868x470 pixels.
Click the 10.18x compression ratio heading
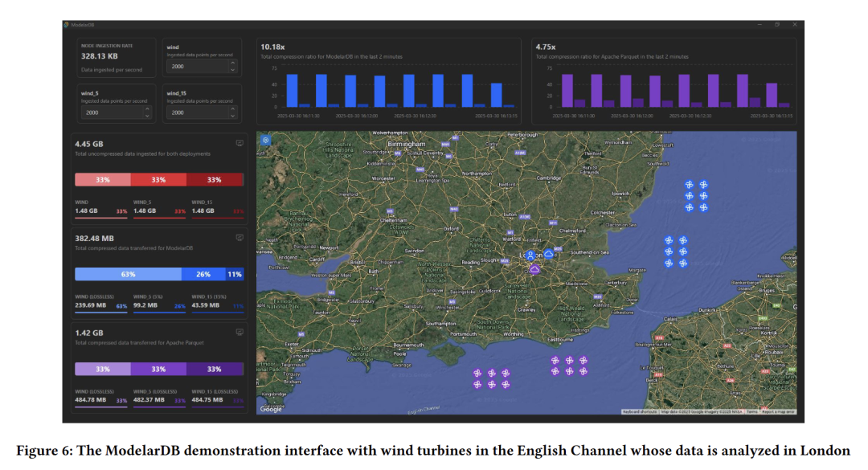(x=272, y=47)
